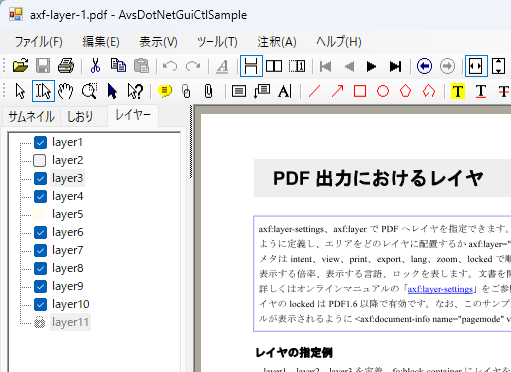Cut selection with the scissors icon
The image size is (511, 372).
point(95,66)
